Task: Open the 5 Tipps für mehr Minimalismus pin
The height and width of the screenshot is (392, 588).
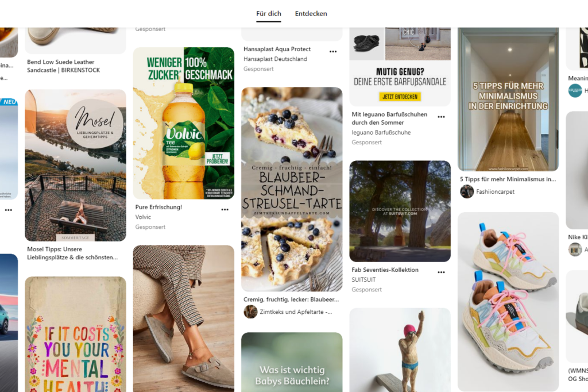Action: click(x=508, y=99)
